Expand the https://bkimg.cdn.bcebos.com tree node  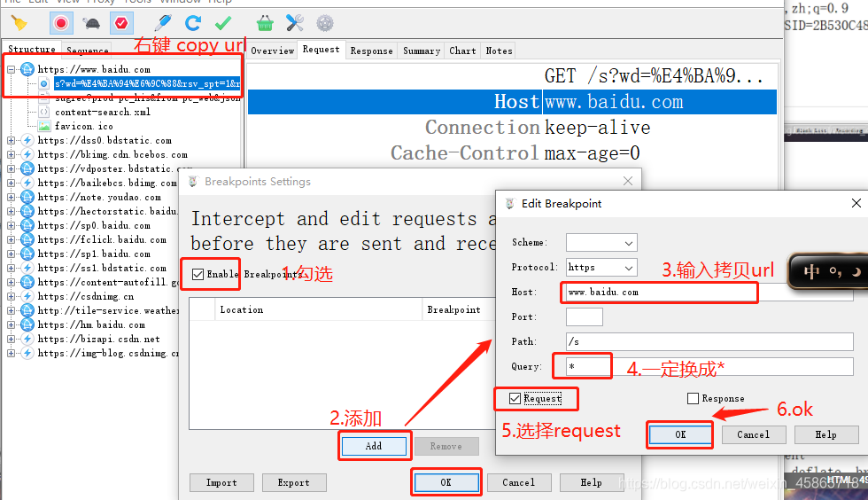pyautogui.click(x=11, y=154)
